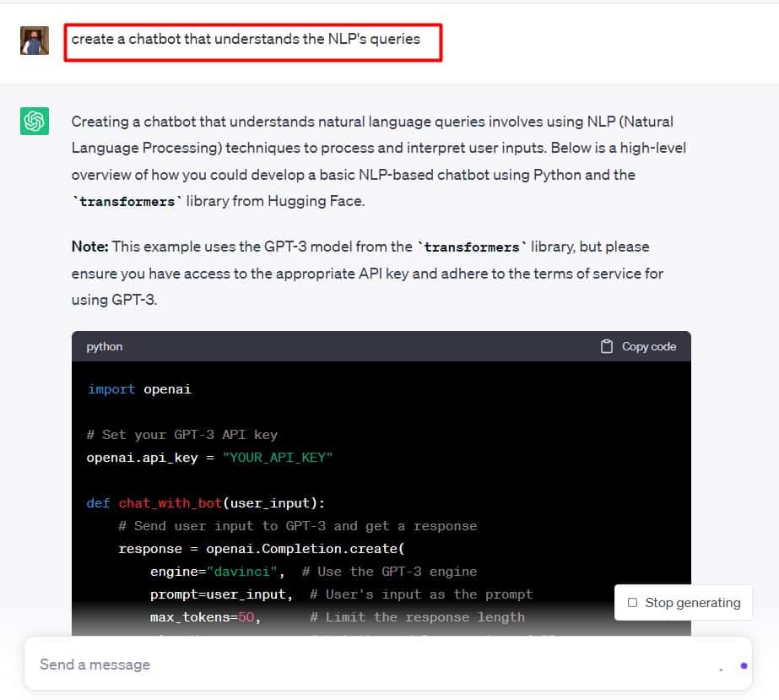Click the 'Note:' bold text
This screenshot has height=700, width=779.
pyautogui.click(x=90, y=247)
